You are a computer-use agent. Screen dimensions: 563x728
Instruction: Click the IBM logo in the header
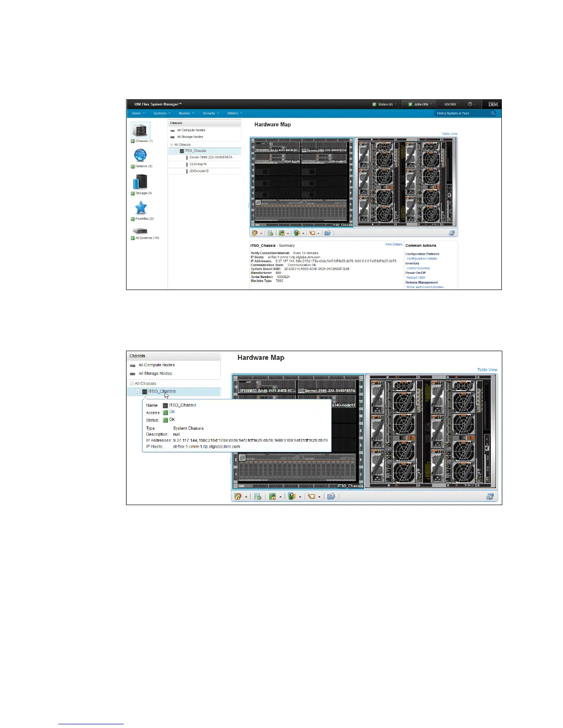(x=493, y=104)
